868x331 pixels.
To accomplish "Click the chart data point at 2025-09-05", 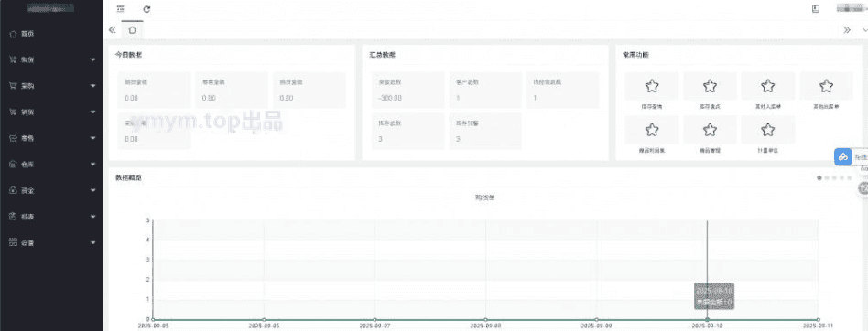I will (x=153, y=319).
